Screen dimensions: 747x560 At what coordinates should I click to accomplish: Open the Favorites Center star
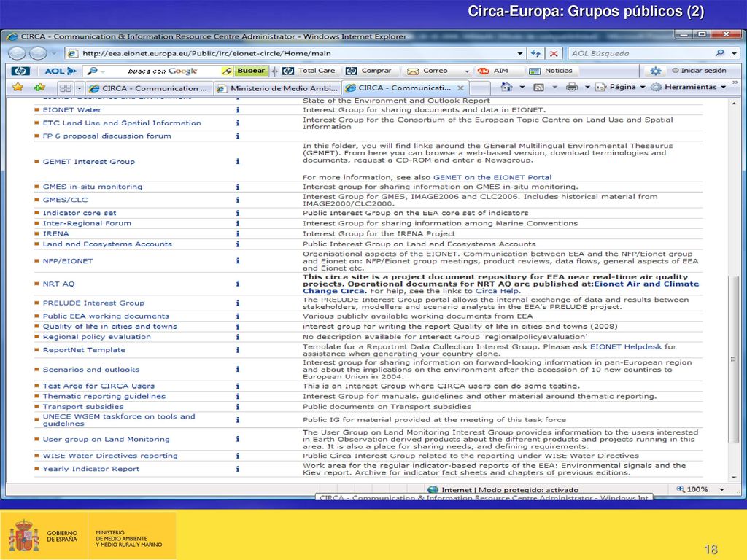point(18,87)
